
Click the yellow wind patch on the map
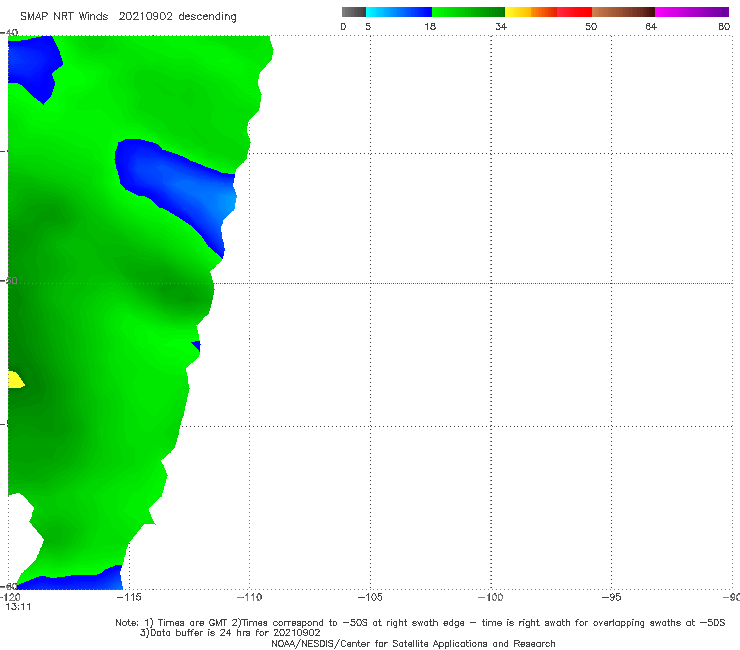pos(15,380)
